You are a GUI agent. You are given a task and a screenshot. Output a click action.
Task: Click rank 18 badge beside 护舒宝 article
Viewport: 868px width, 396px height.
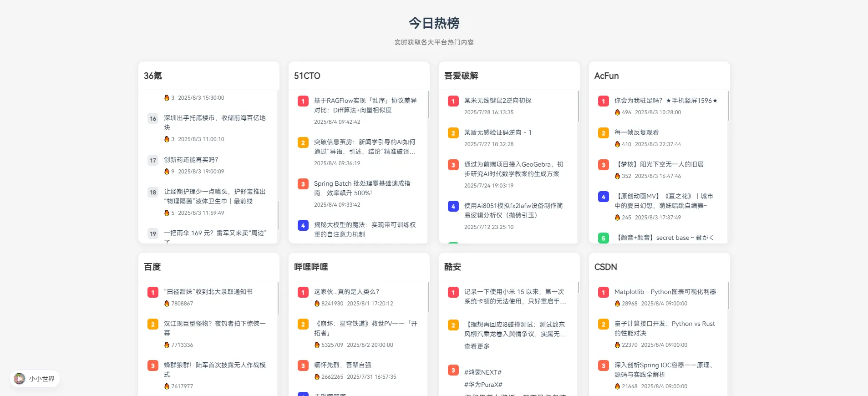pyautogui.click(x=153, y=192)
